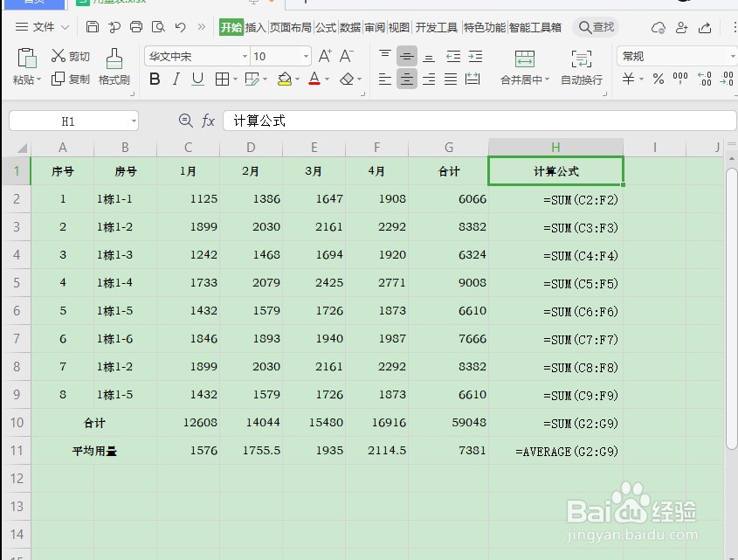Screen dimensions: 738x560
Task: Switch to the 开发工具 Developer tab
Action: coord(437,27)
